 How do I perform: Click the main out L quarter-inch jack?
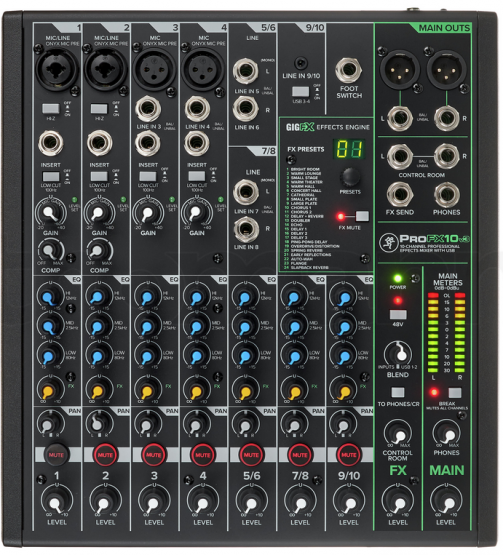400,118
